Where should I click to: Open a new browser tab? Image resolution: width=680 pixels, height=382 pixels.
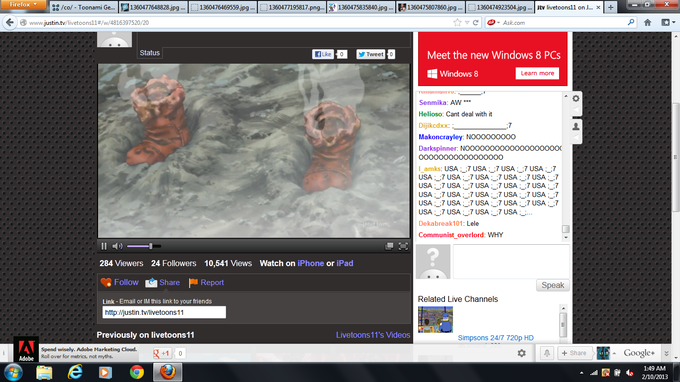[611, 7]
